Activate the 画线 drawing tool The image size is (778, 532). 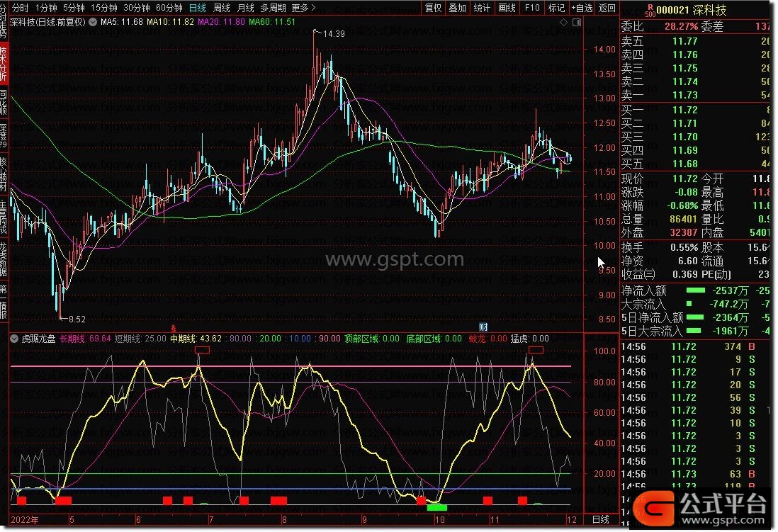pyautogui.click(x=507, y=8)
